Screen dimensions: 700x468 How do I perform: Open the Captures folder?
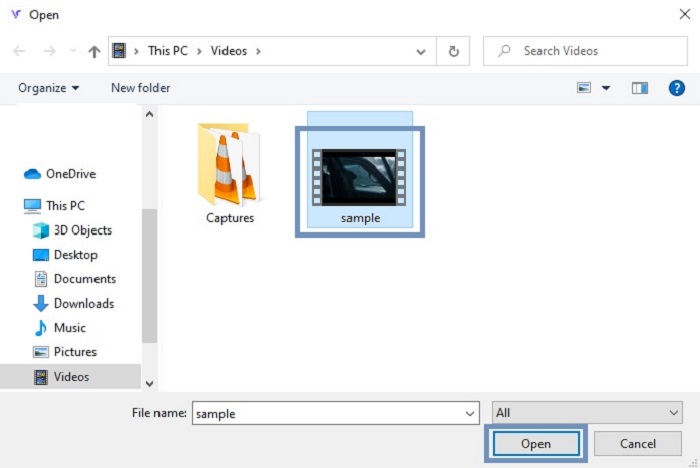[x=229, y=173]
